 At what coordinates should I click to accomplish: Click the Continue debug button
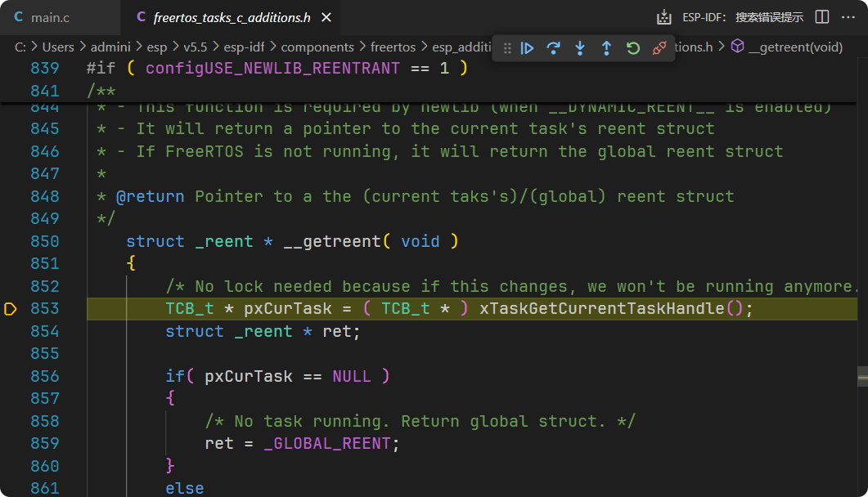528,49
